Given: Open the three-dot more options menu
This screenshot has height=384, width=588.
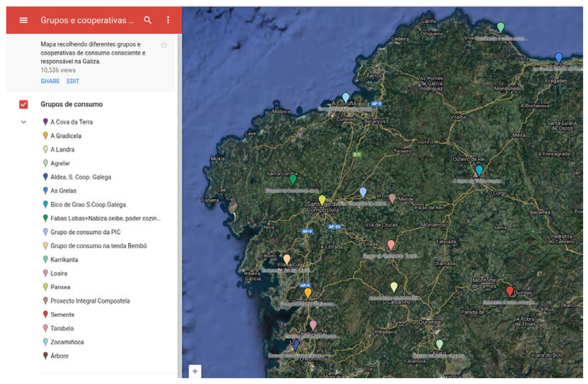Looking at the screenshot, I should pyautogui.click(x=168, y=20).
